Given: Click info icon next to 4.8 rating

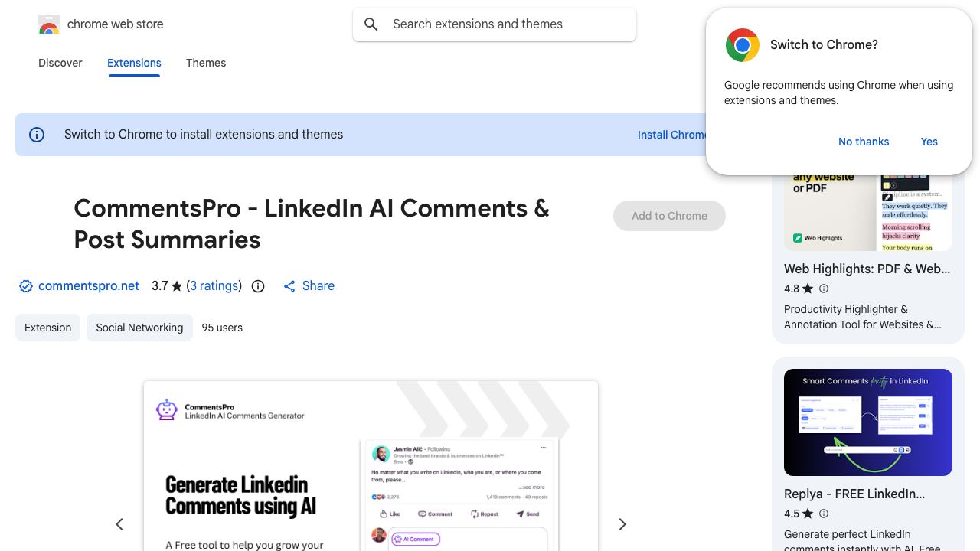Looking at the screenshot, I should pos(824,289).
